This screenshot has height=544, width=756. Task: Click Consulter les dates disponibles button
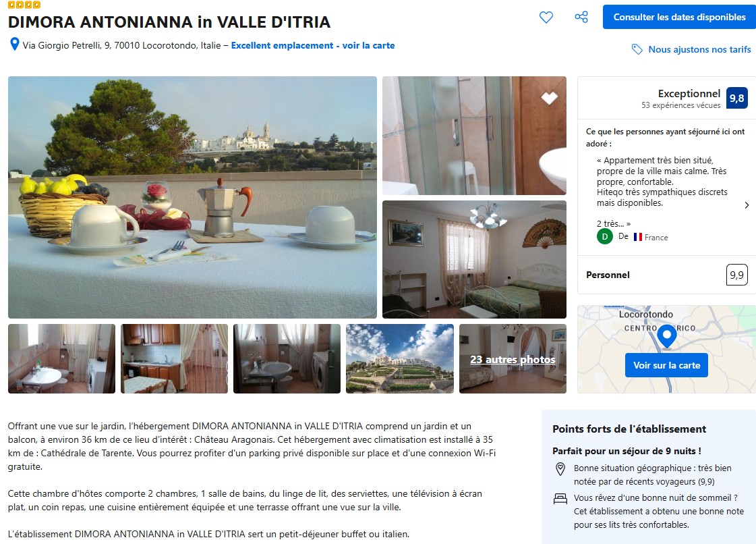(x=679, y=18)
